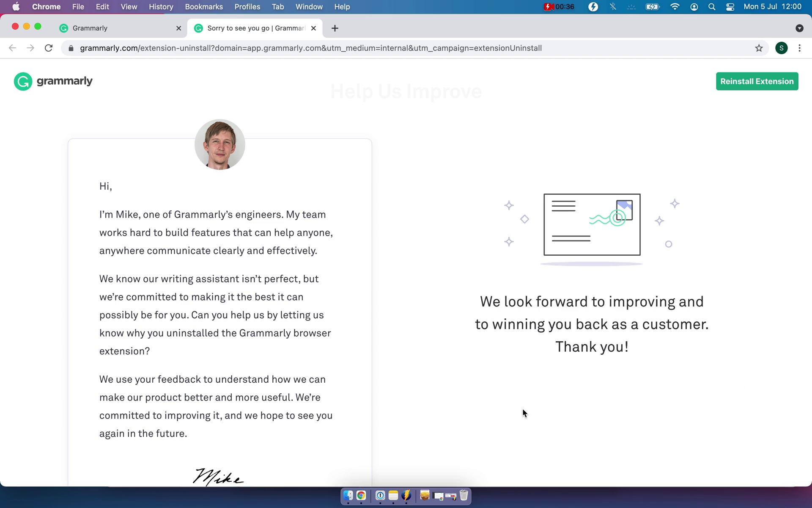Click the 'Hi,' greeting text
The height and width of the screenshot is (508, 812).
(x=106, y=186)
